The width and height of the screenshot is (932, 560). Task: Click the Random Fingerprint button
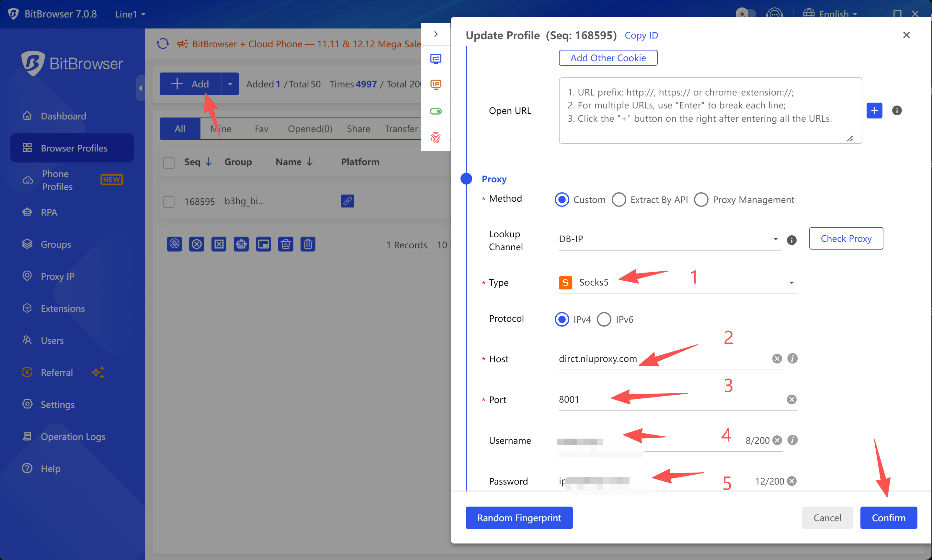tap(519, 518)
